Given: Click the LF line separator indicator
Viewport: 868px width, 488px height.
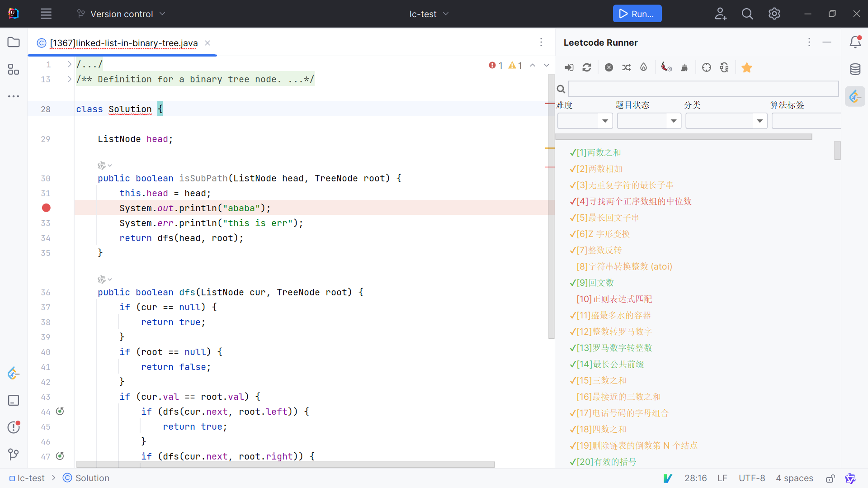Looking at the screenshot, I should (722, 478).
